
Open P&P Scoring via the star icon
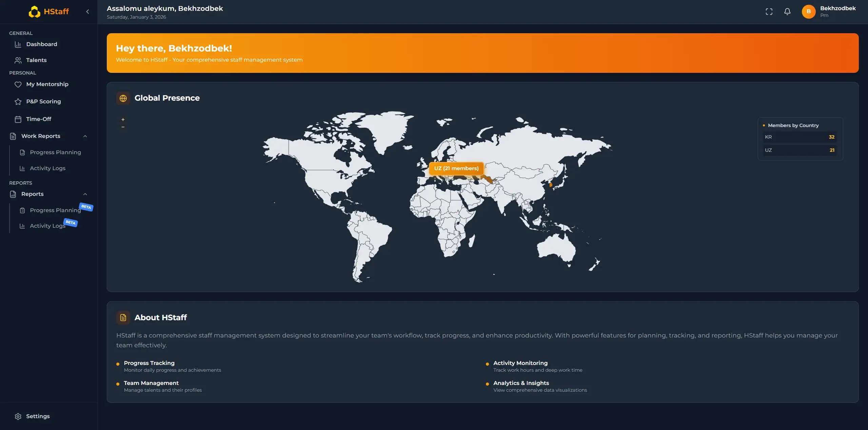click(18, 101)
